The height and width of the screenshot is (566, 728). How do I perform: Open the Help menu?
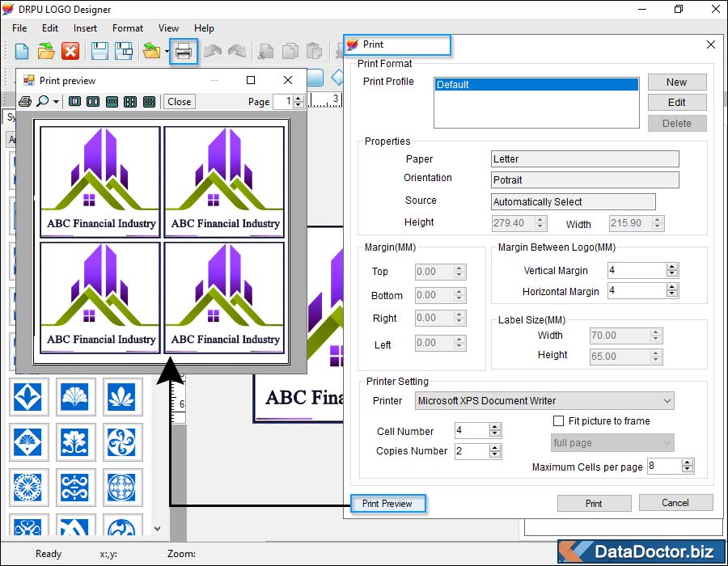click(x=204, y=27)
